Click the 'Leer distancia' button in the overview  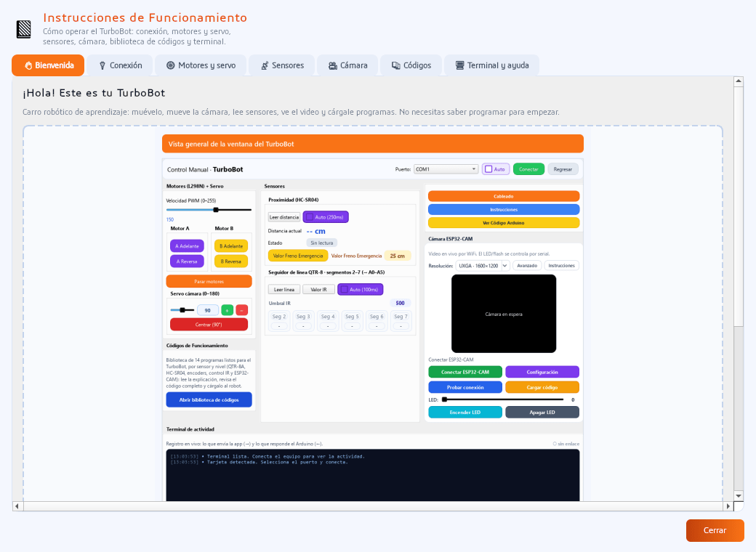click(284, 217)
